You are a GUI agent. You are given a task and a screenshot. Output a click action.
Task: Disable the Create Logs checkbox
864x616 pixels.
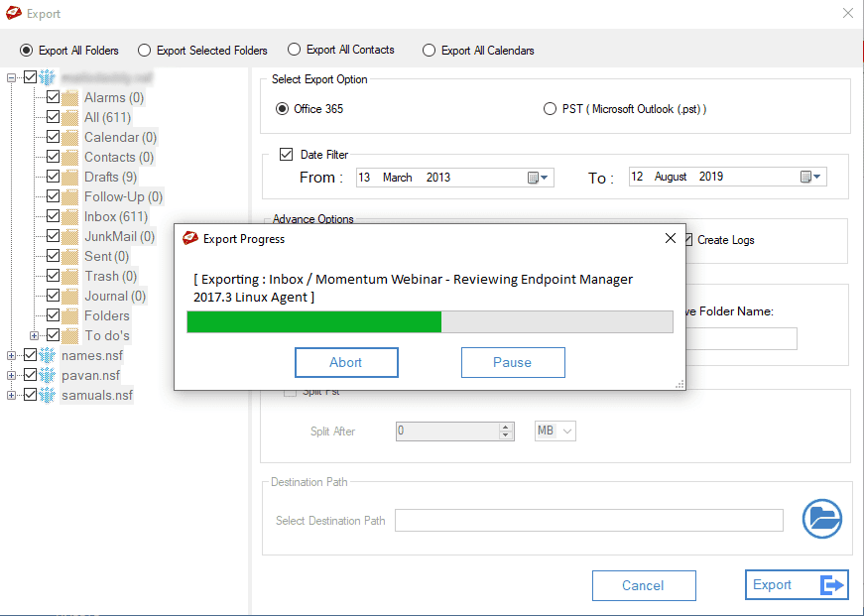[x=688, y=240]
